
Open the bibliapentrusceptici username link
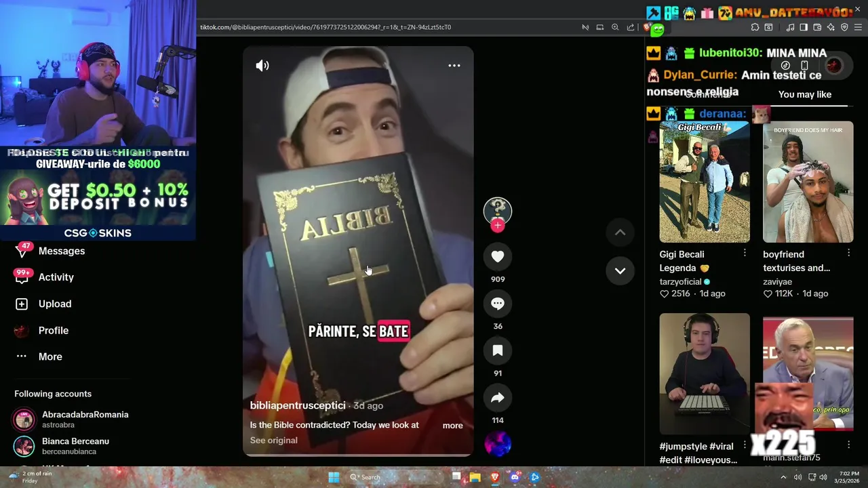tap(298, 405)
